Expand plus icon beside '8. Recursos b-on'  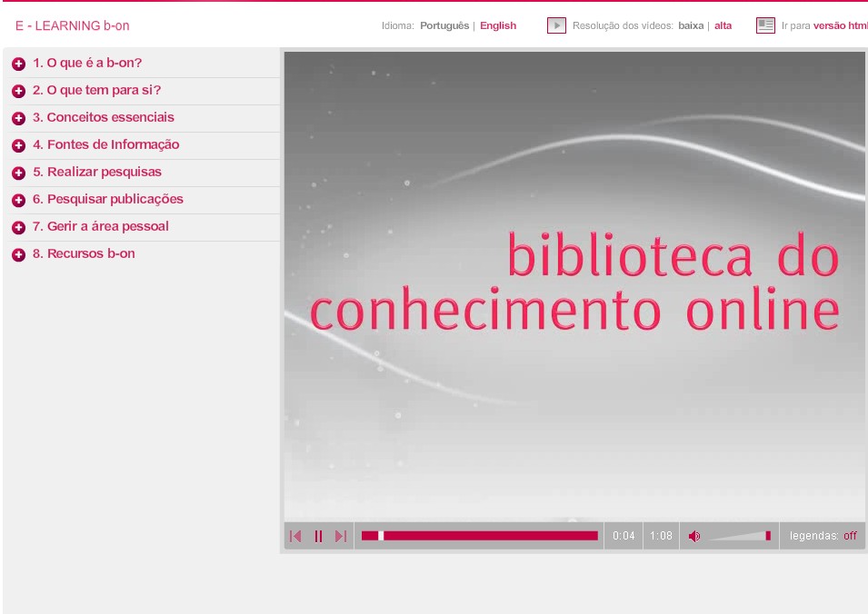[x=19, y=254]
